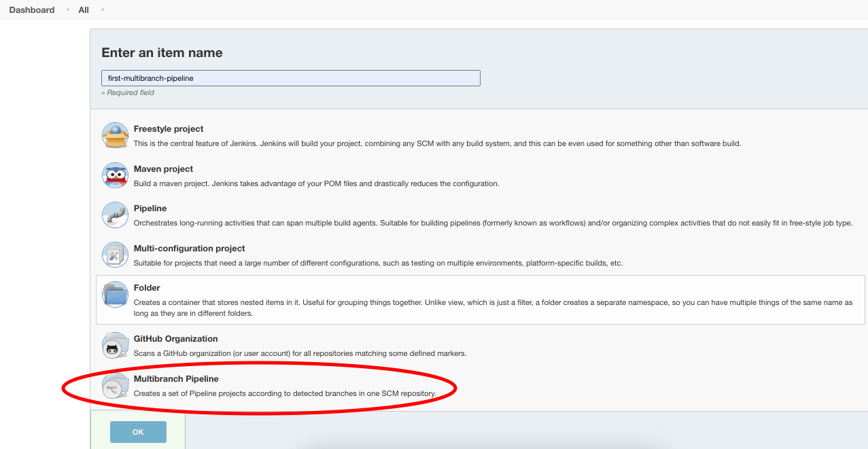
Task: Expand the arrow after All breadcrumb
Action: [x=102, y=10]
